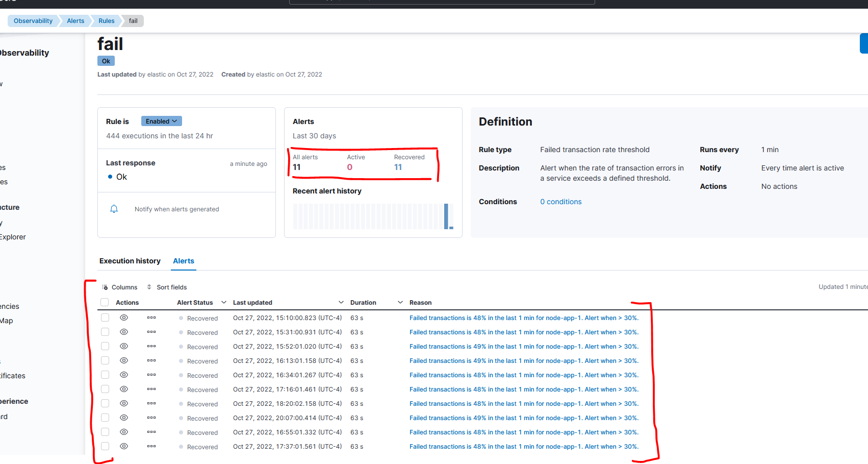
Task: View alert details for the 16:13:01.158 row
Action: (124, 360)
